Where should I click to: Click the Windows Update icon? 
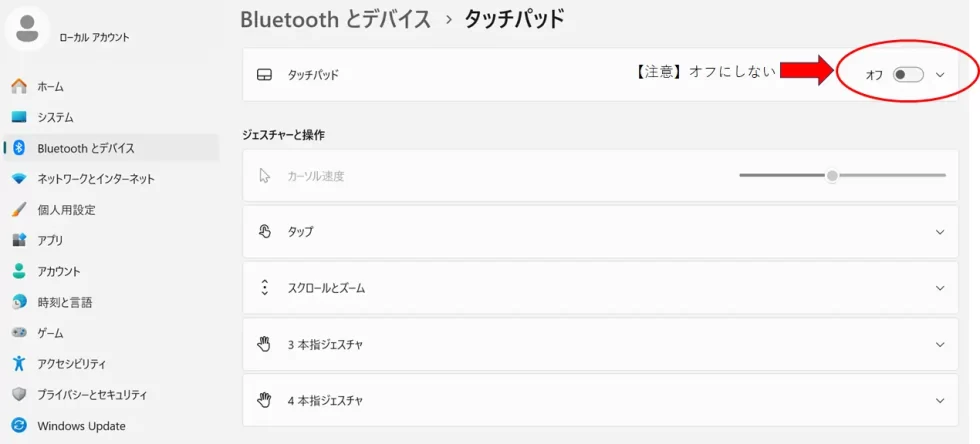[x=18, y=426]
